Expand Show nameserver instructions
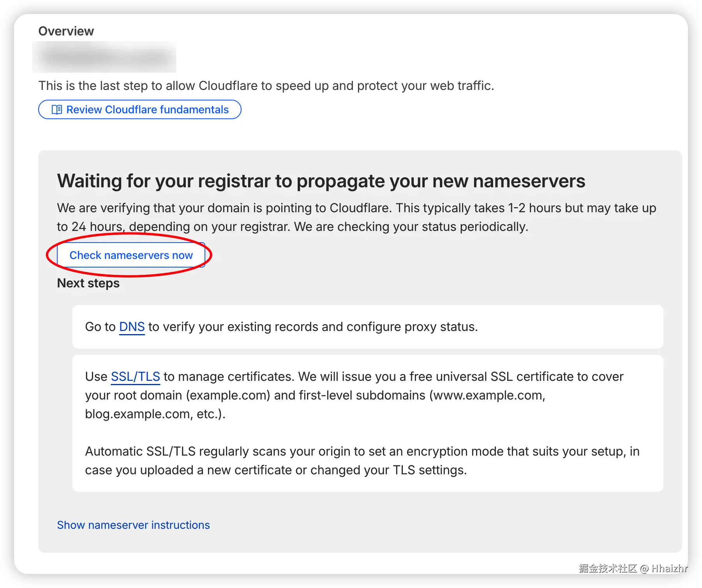The image size is (702, 588). click(x=133, y=525)
